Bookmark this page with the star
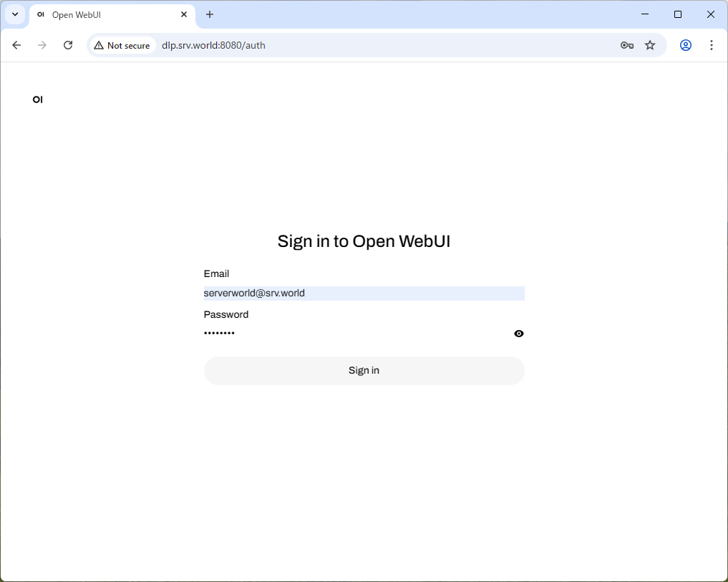728x582 pixels. tap(650, 45)
